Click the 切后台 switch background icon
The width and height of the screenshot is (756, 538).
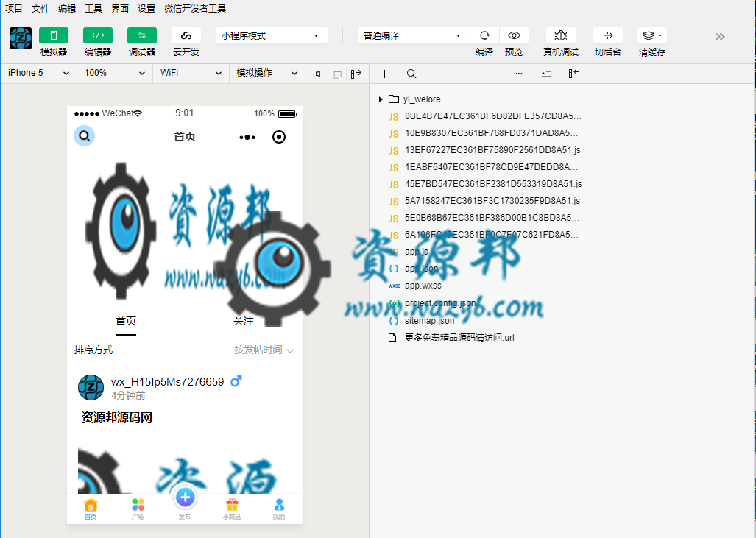point(608,35)
